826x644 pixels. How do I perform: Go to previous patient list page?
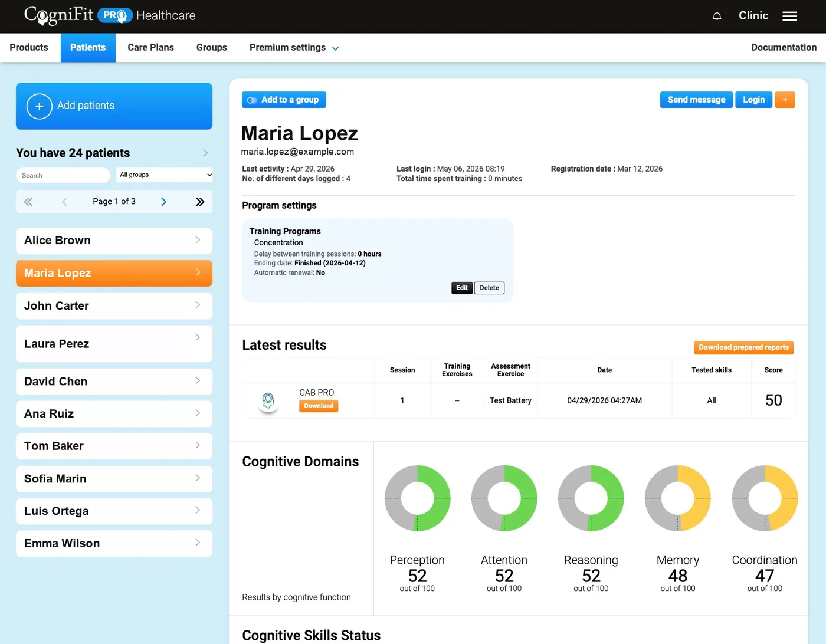coord(64,202)
